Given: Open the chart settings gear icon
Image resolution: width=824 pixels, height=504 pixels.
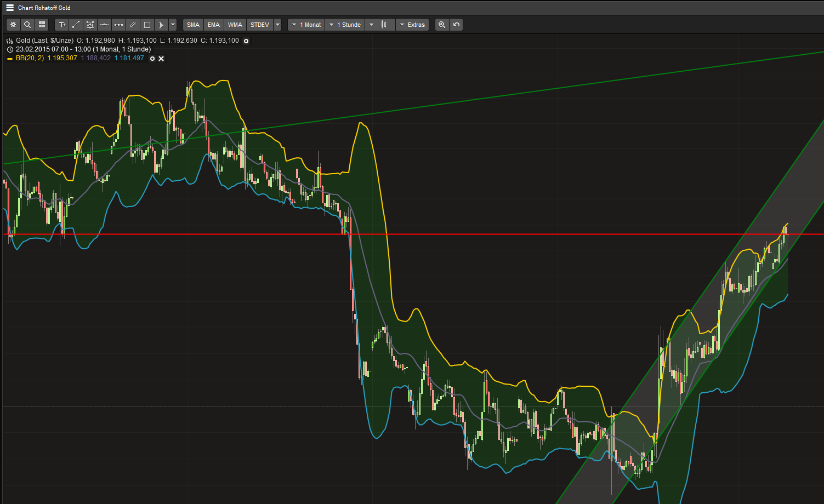Looking at the screenshot, I should pos(13,25).
